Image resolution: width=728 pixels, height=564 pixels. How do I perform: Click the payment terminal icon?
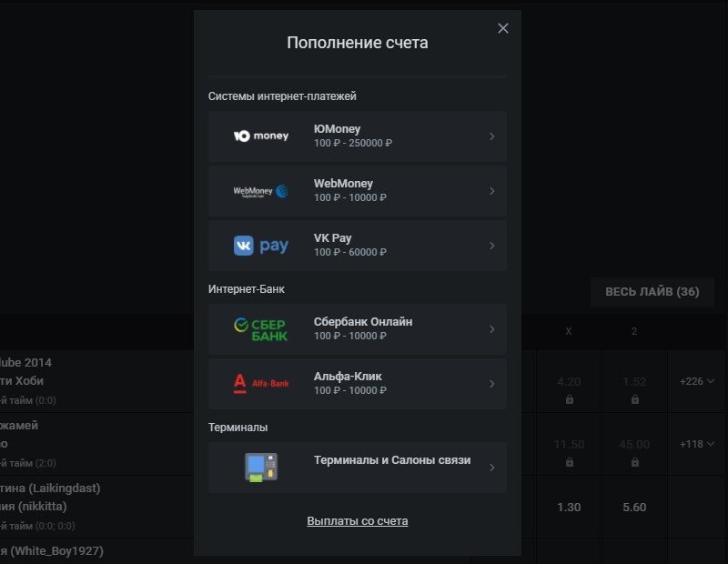(261, 468)
